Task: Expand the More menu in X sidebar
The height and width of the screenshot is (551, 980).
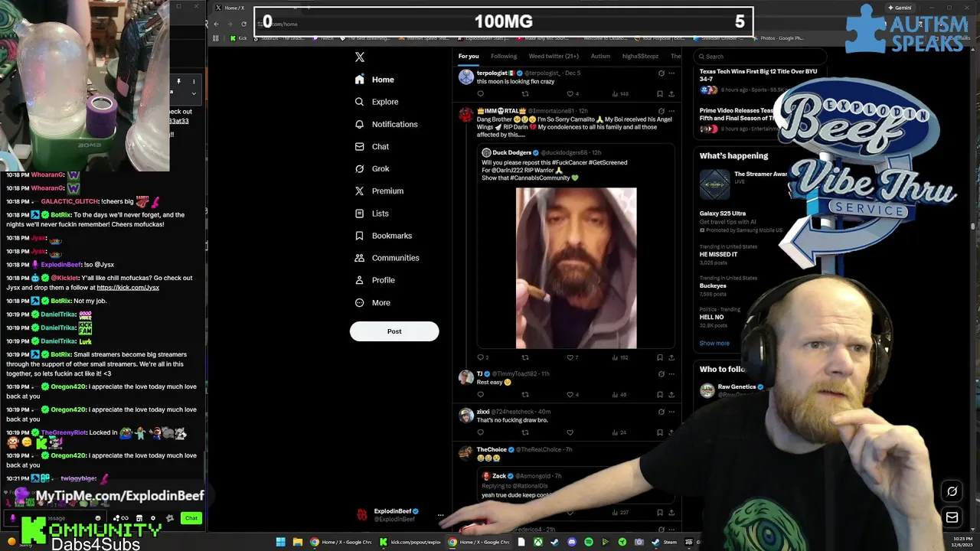Action: [x=373, y=302]
